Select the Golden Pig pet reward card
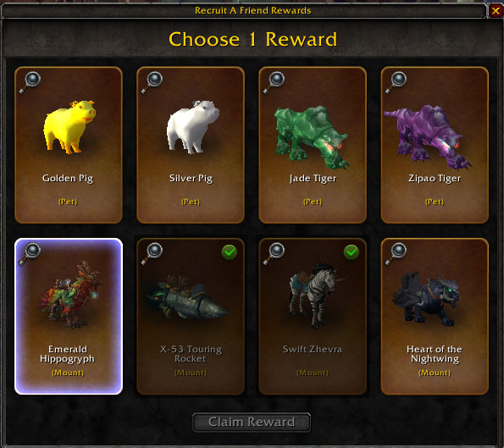504x448 pixels. (x=69, y=145)
